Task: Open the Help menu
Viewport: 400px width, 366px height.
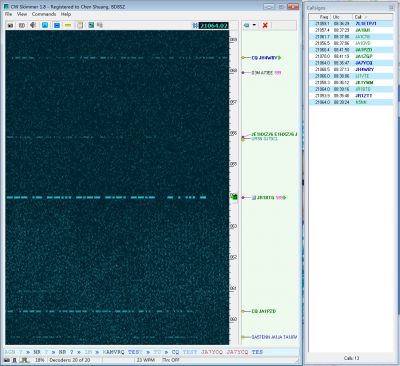Action: click(x=66, y=14)
